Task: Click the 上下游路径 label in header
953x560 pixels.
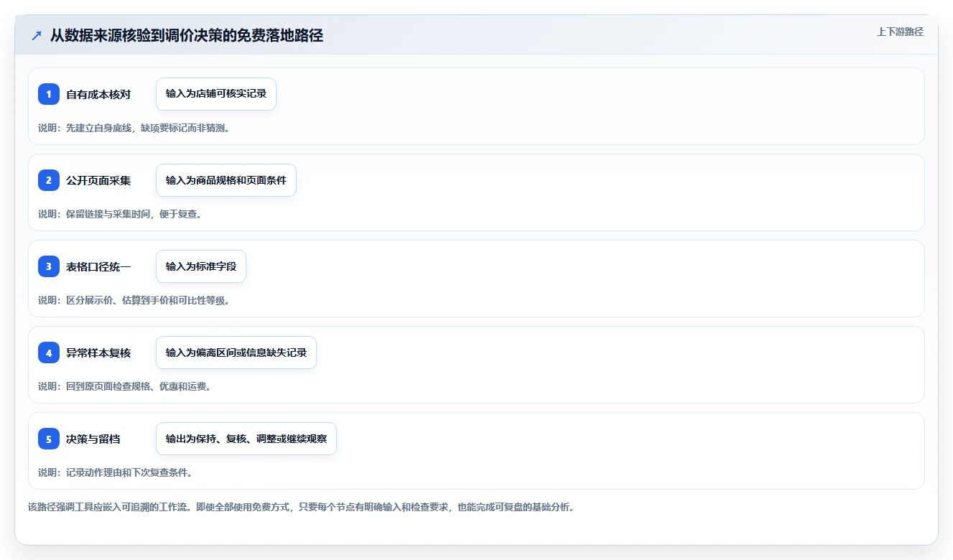Action: coord(900,32)
